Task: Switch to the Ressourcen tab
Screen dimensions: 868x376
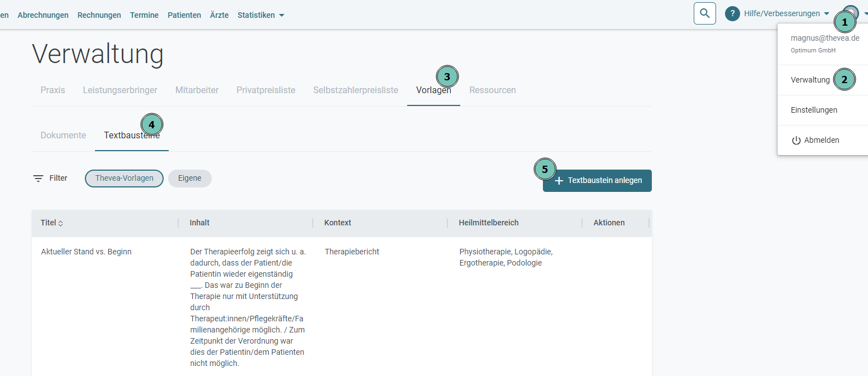Action: point(493,90)
